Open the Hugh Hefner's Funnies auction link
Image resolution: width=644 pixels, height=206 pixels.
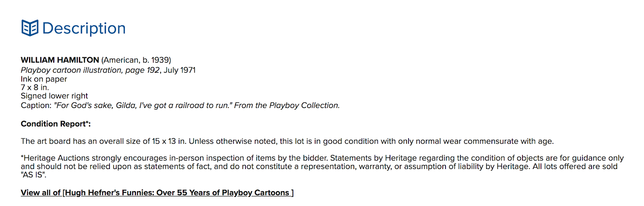(157, 193)
